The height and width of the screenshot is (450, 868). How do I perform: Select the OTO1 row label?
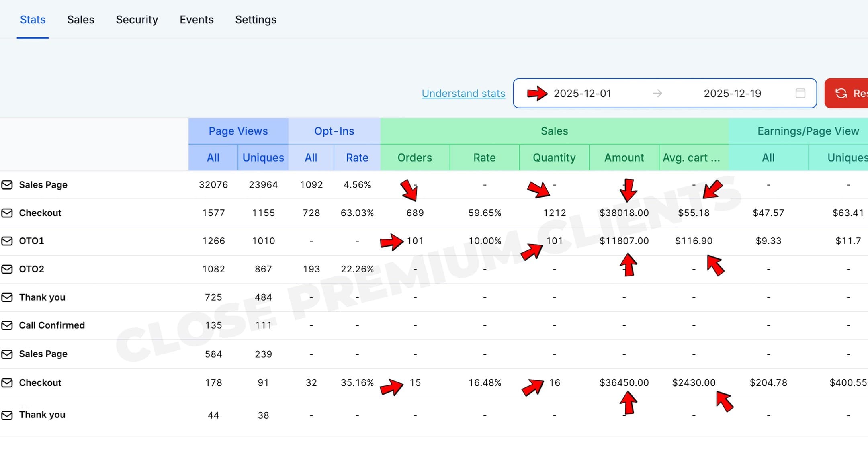click(31, 241)
